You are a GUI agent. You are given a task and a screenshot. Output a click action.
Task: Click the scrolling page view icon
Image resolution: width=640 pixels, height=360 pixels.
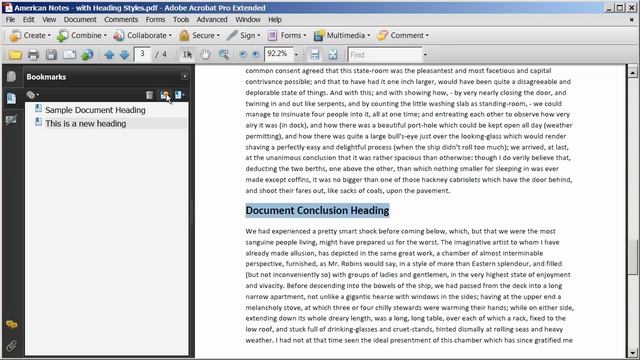pyautogui.click(x=315, y=55)
